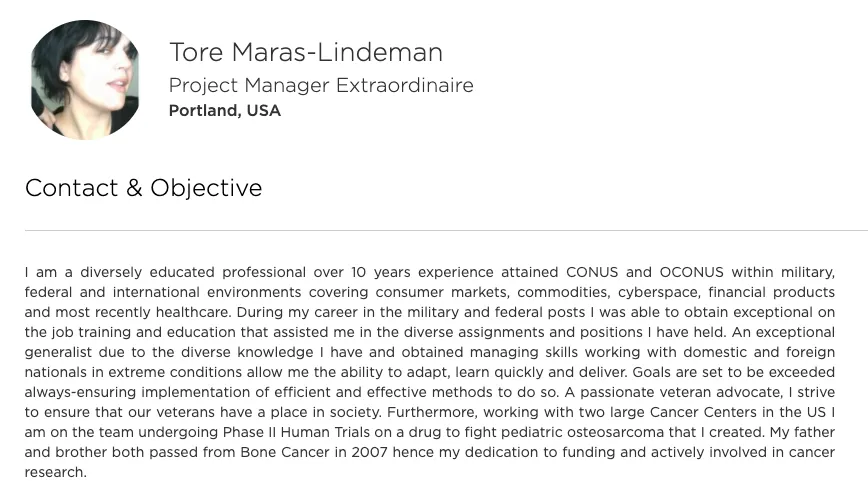
Task: Open the Contact & Objective section heading
Action: (143, 188)
